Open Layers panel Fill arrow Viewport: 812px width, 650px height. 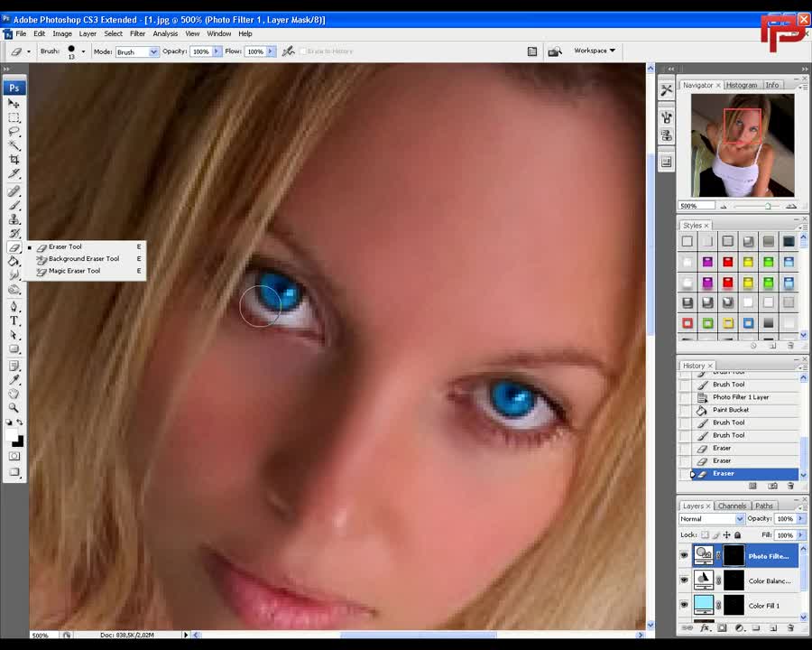(801, 535)
